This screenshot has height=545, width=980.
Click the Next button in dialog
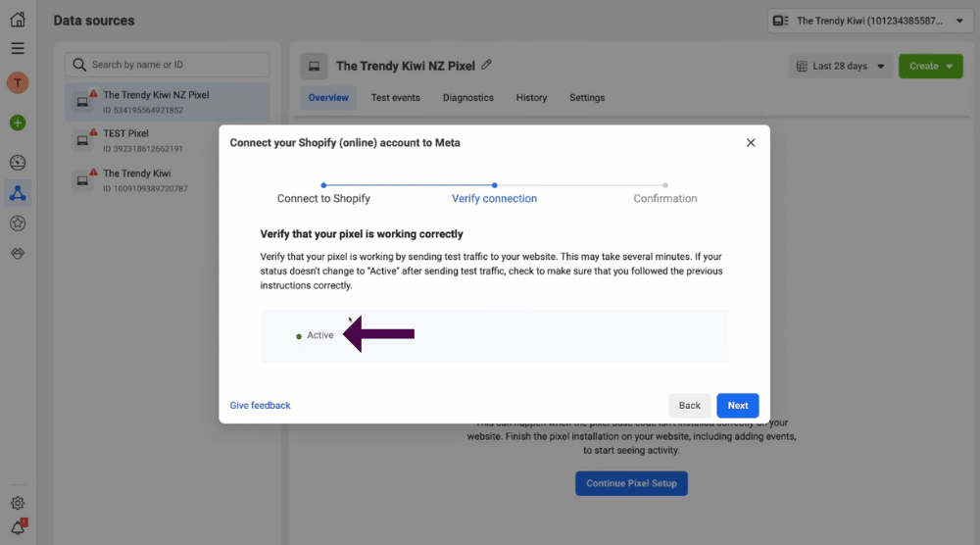click(738, 406)
